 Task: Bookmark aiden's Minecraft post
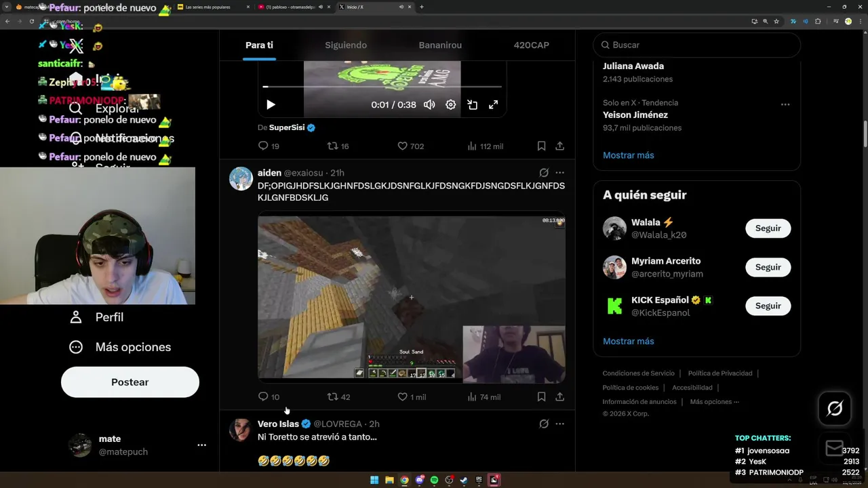[x=541, y=396]
